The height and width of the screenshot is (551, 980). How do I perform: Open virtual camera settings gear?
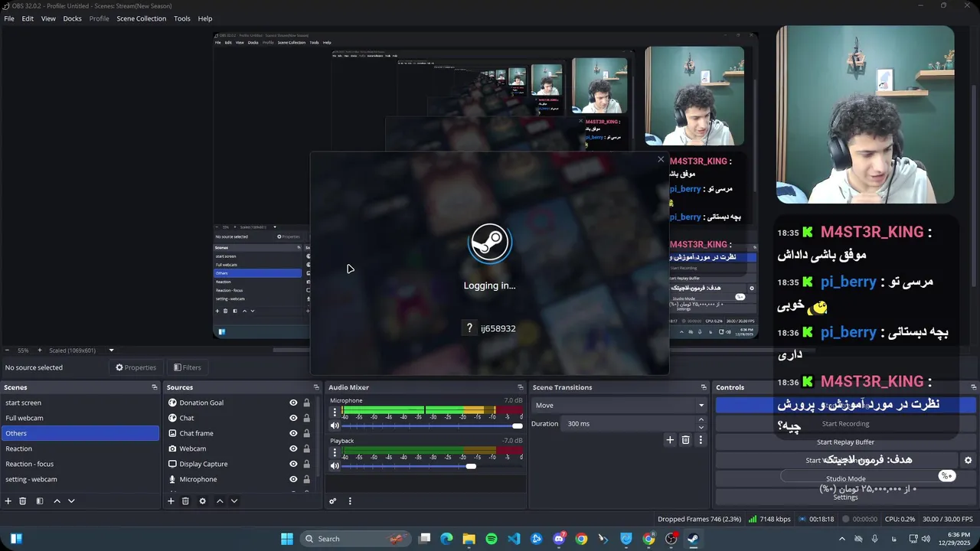(x=968, y=460)
